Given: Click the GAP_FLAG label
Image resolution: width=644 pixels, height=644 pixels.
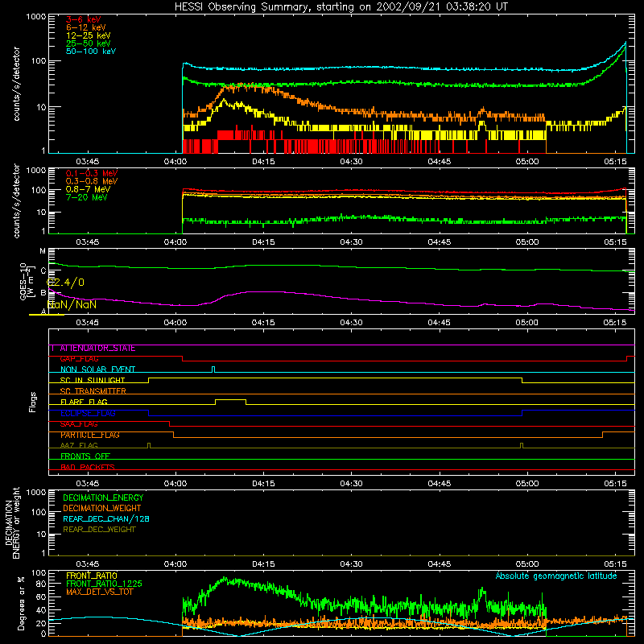Looking at the screenshot, I should click(79, 359).
